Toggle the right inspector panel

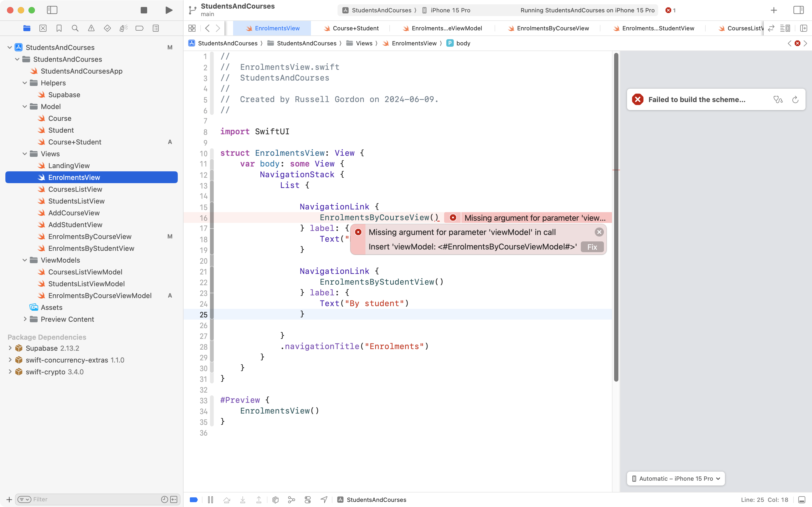(x=799, y=10)
